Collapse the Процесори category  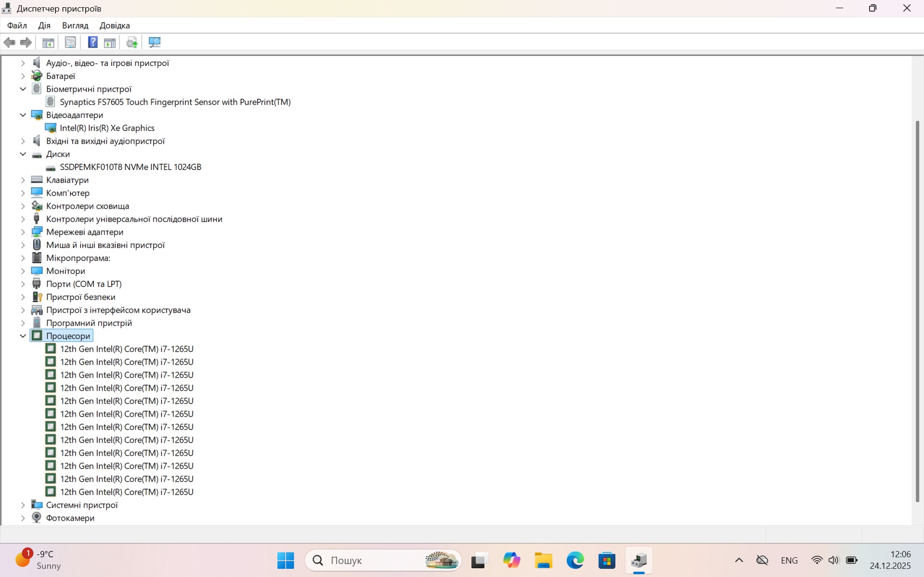[x=23, y=336]
